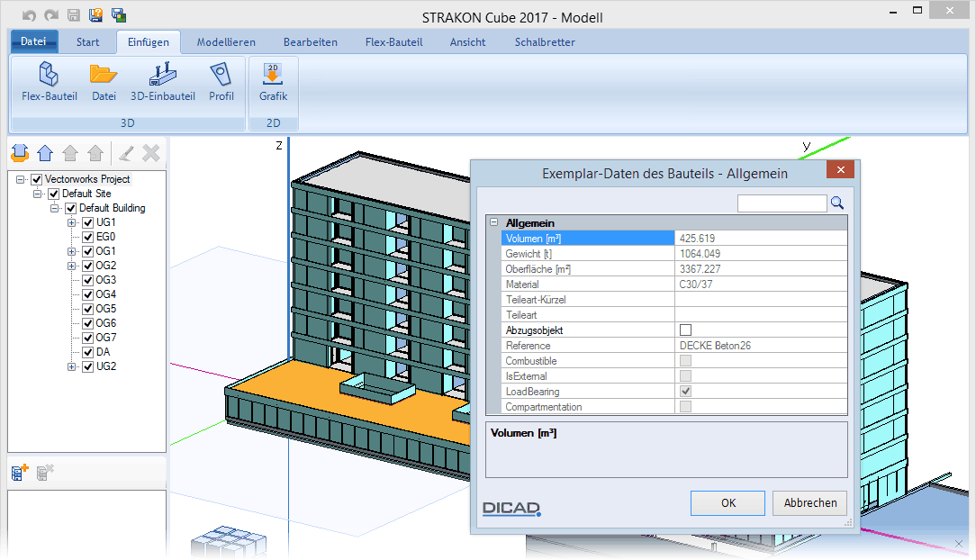This screenshot has height=560, width=976.
Task: Click the middle gray house icon above the tree
Action: 70,152
